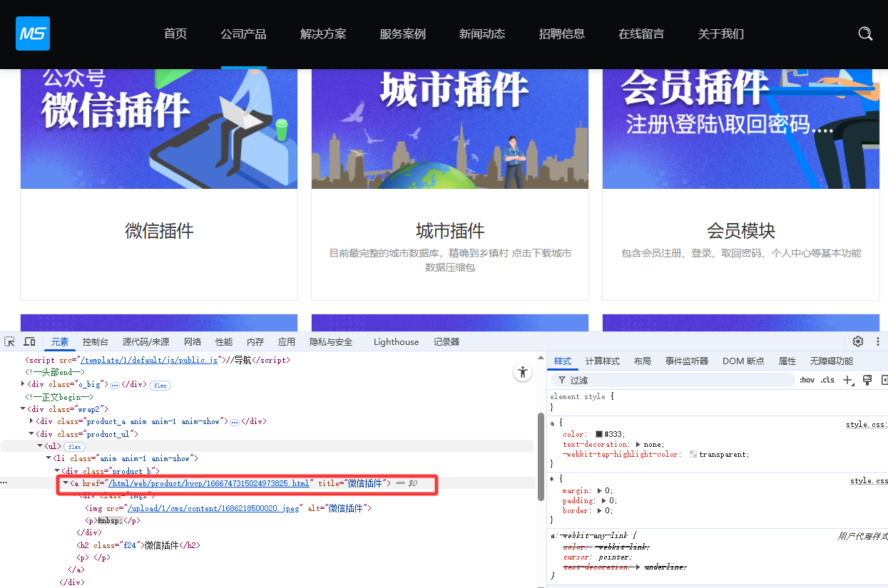Toggle the device toolbar emulation icon
The width and height of the screenshot is (888, 588).
pos(29,342)
